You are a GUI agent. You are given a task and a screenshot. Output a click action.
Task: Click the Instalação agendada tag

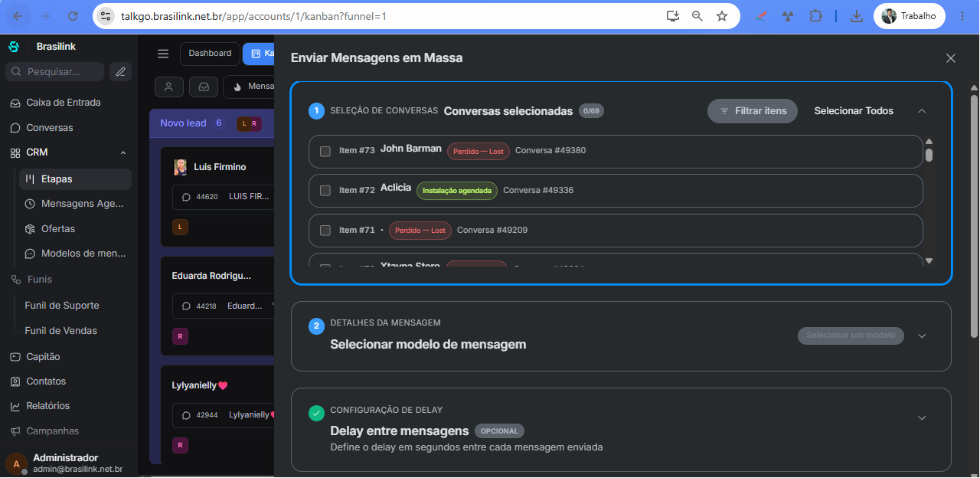tap(457, 191)
